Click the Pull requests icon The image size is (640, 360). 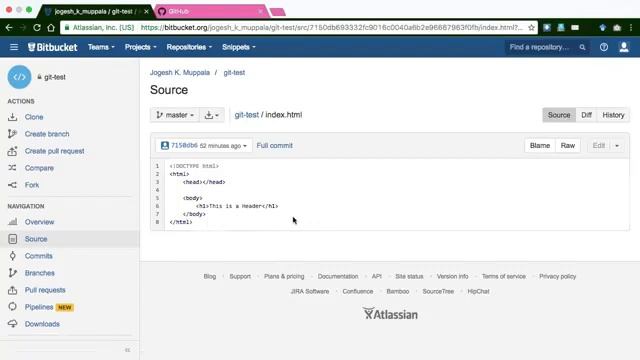(x=13, y=290)
